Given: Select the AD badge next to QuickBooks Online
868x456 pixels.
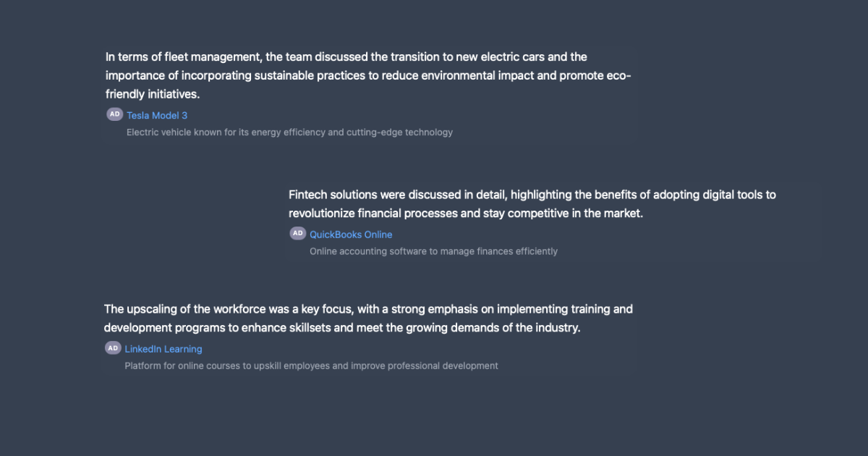Looking at the screenshot, I should pyautogui.click(x=297, y=233).
